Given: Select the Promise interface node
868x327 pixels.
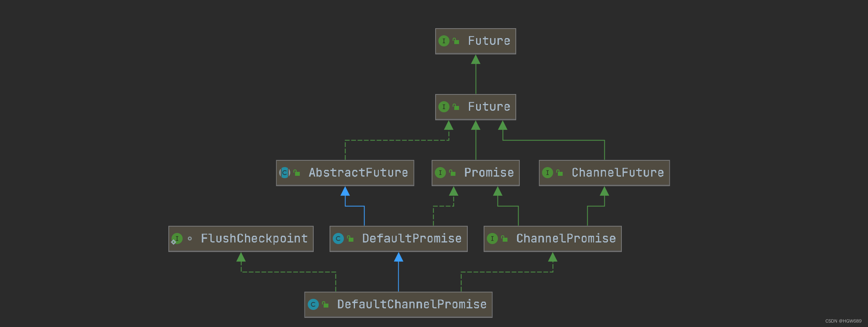Looking at the screenshot, I should [x=476, y=173].
